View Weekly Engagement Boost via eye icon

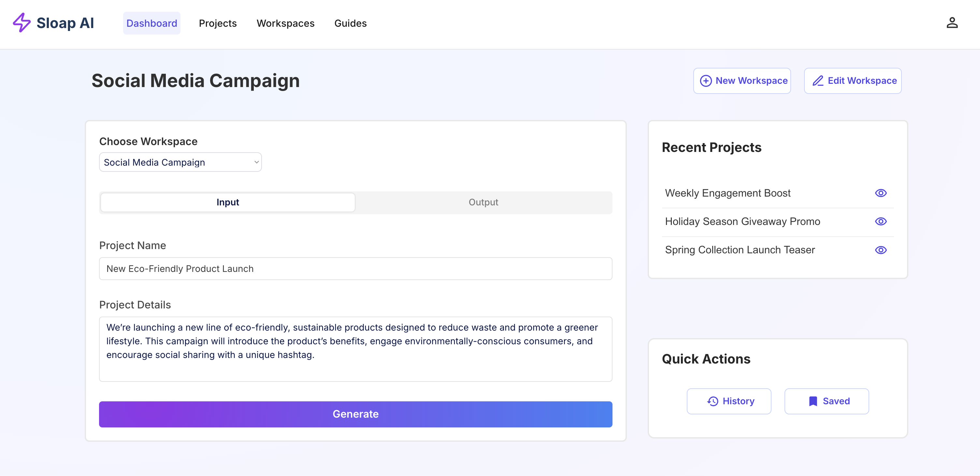(881, 193)
